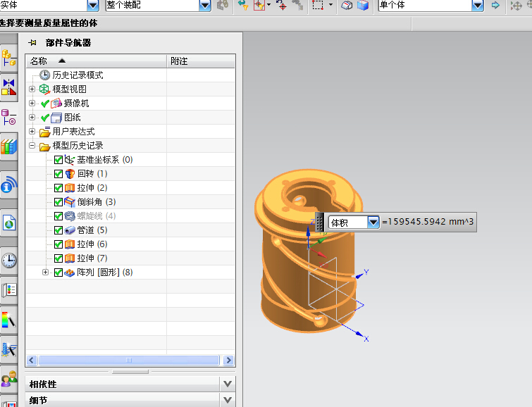
Task: Click the navigator horizontal scrollbar
Action: pos(129,360)
